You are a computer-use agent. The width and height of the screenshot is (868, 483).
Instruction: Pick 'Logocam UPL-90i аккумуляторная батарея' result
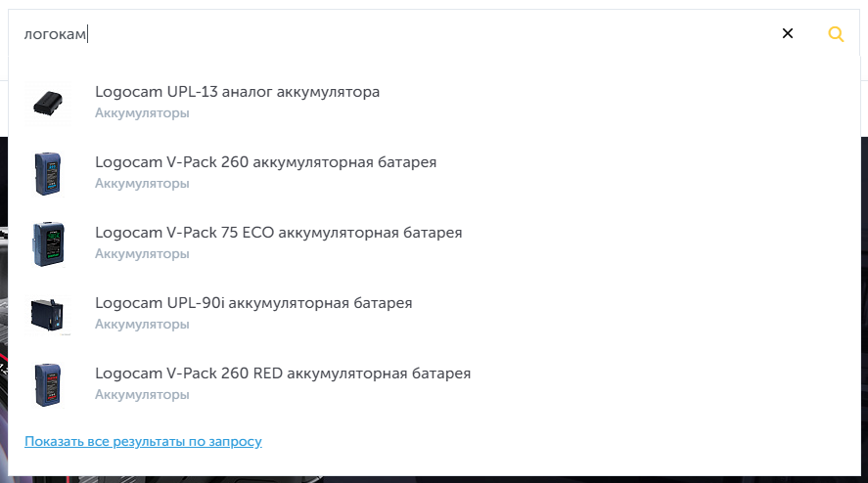(x=253, y=303)
